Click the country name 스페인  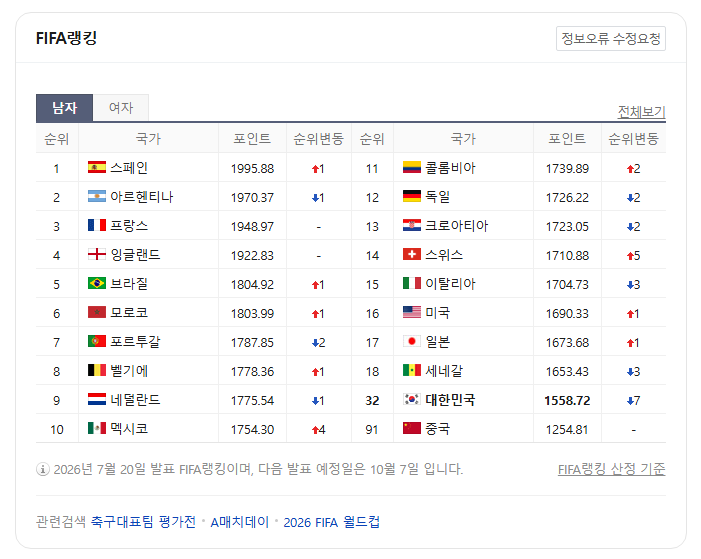coord(129,168)
